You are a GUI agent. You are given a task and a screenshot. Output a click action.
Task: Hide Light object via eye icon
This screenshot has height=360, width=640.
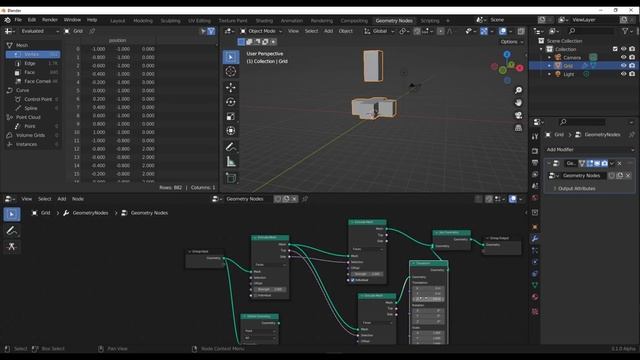(x=623, y=74)
